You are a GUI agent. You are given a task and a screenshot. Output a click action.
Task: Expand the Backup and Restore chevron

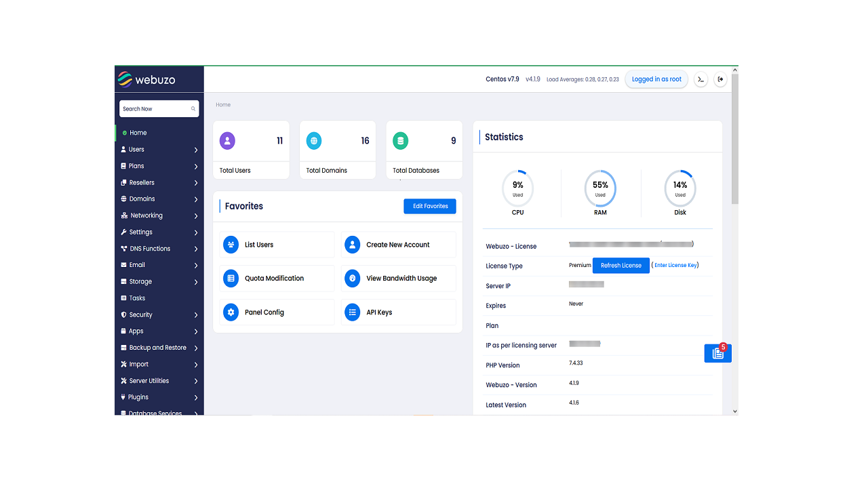(196, 348)
